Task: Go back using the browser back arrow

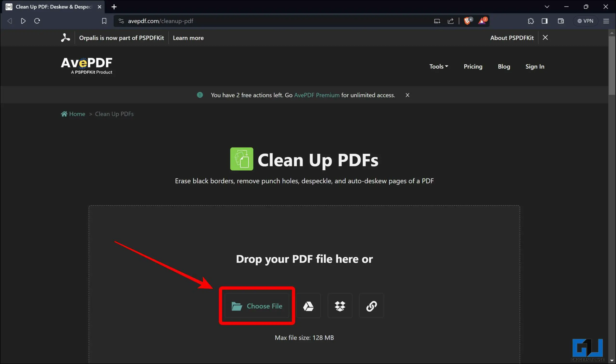Action: click(10, 21)
